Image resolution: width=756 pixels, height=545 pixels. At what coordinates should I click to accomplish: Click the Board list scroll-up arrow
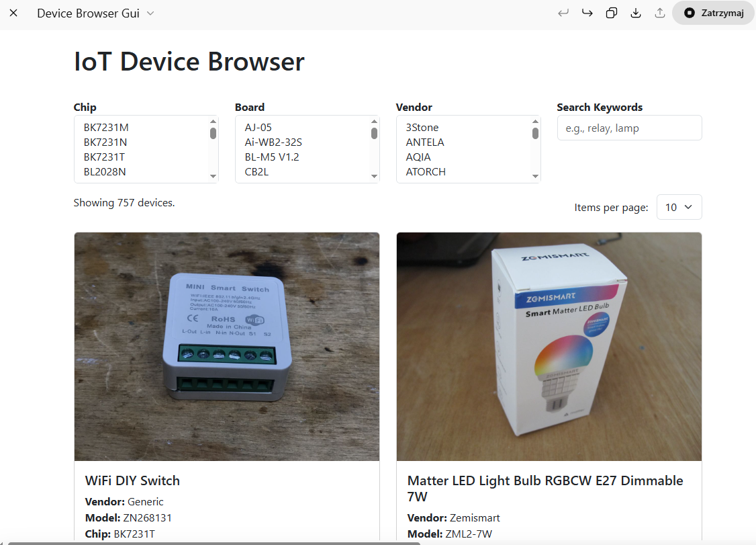point(374,121)
